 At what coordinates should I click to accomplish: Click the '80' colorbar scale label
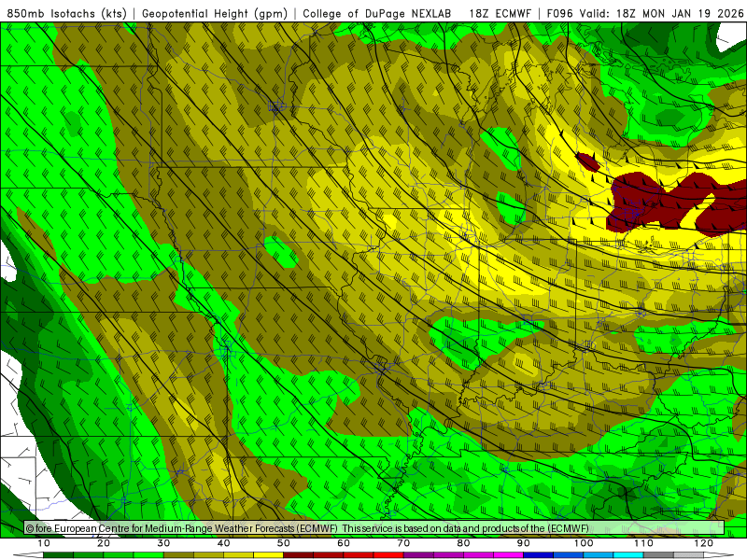click(x=463, y=543)
